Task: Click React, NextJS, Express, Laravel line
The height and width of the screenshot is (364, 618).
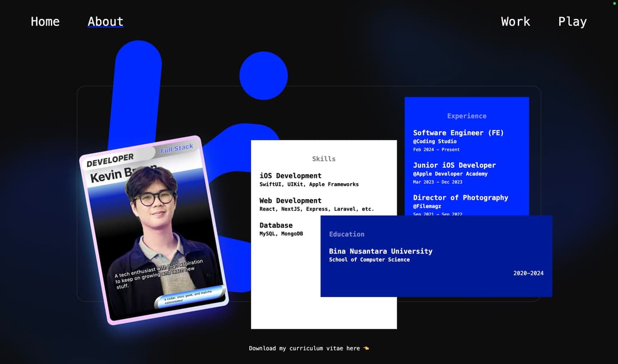Action: 316,209
